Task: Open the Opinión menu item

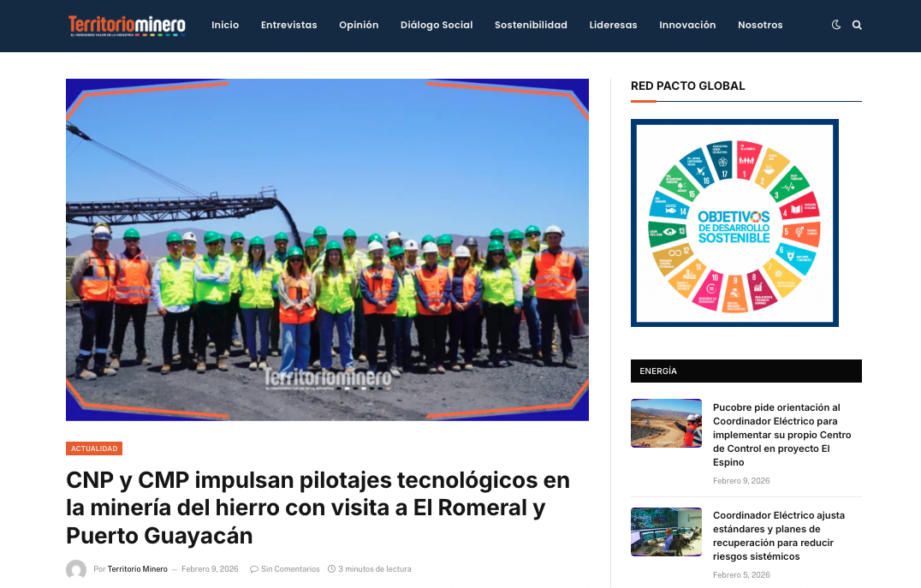Action: pyautogui.click(x=359, y=25)
